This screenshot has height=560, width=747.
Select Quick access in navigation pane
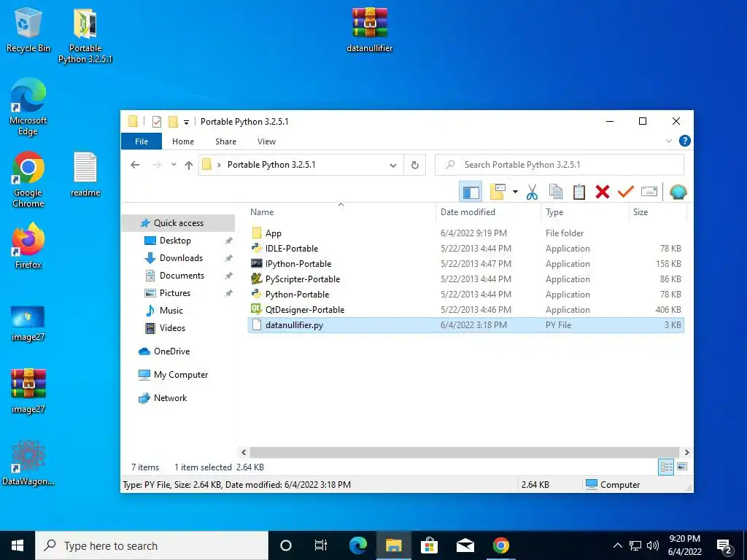point(178,223)
